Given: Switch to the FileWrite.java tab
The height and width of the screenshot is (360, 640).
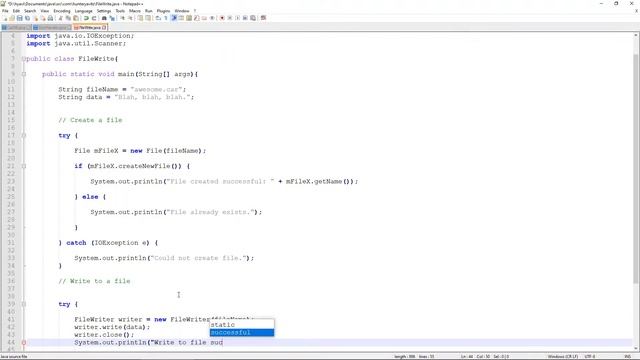Looking at the screenshot, I should (x=89, y=27).
